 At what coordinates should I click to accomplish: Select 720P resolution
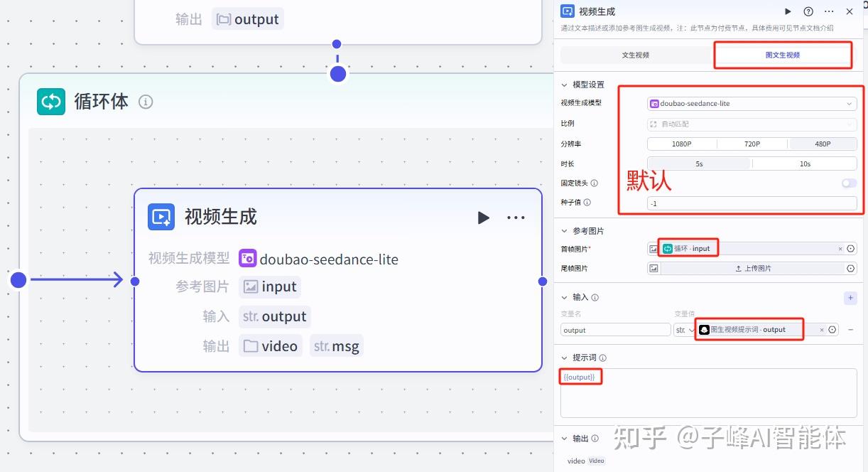752,144
